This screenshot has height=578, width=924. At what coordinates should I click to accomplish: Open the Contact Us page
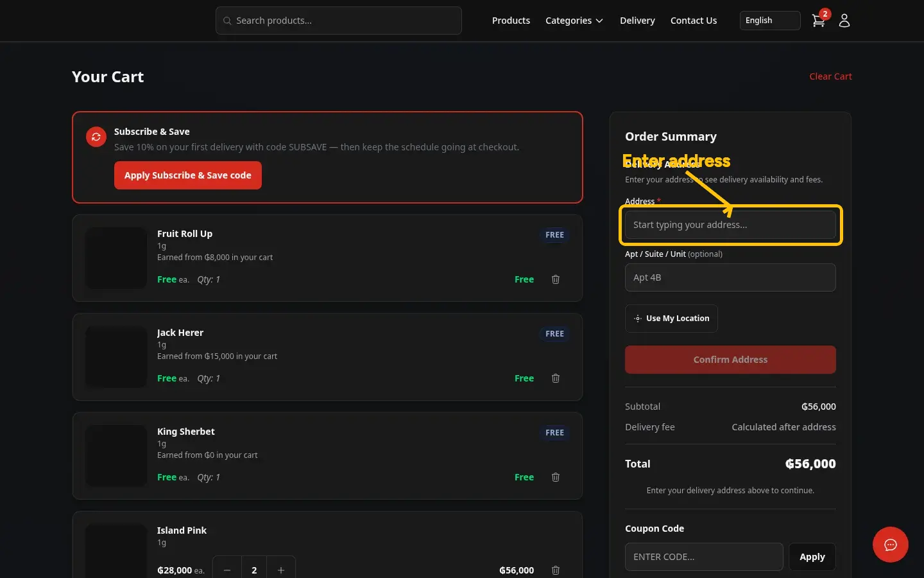pyautogui.click(x=694, y=21)
